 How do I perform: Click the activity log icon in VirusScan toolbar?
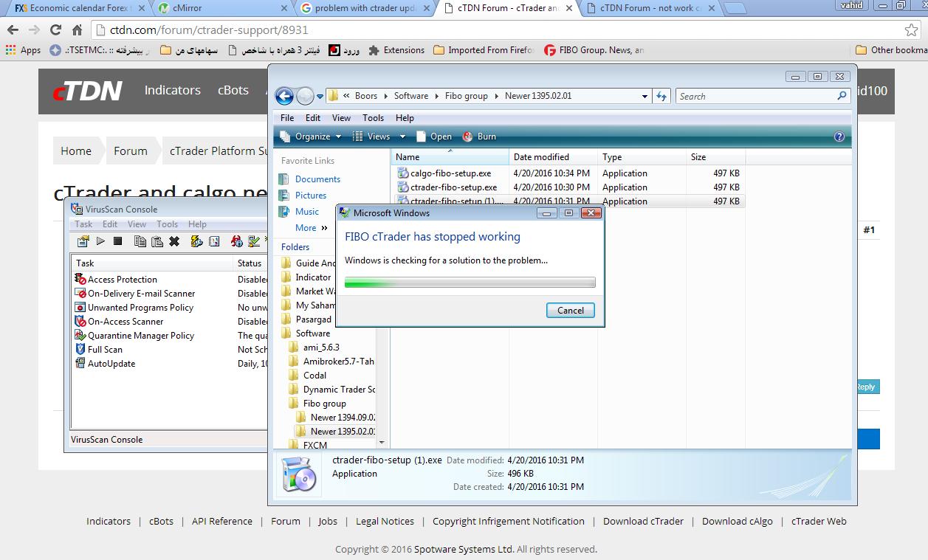[x=214, y=241]
